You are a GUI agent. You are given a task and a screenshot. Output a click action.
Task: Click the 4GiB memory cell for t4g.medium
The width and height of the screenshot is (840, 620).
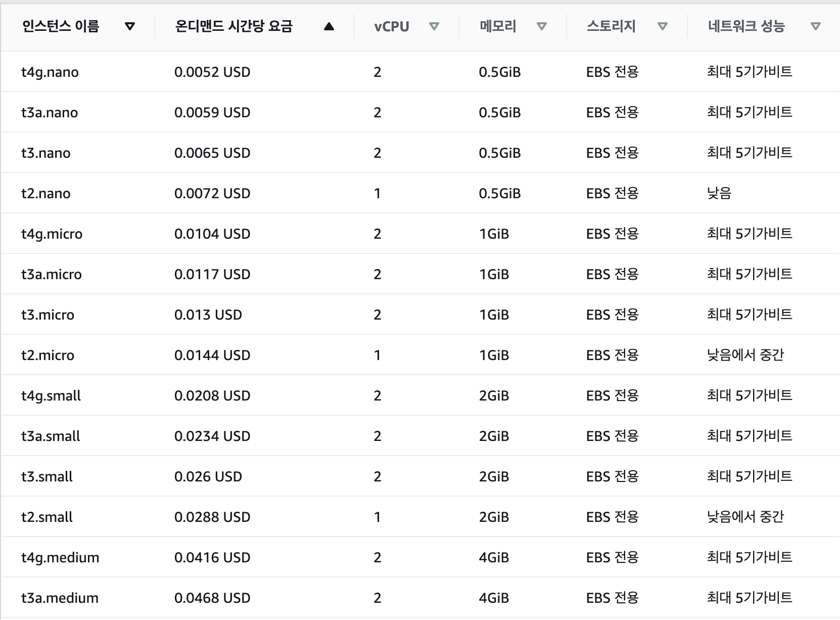494,558
